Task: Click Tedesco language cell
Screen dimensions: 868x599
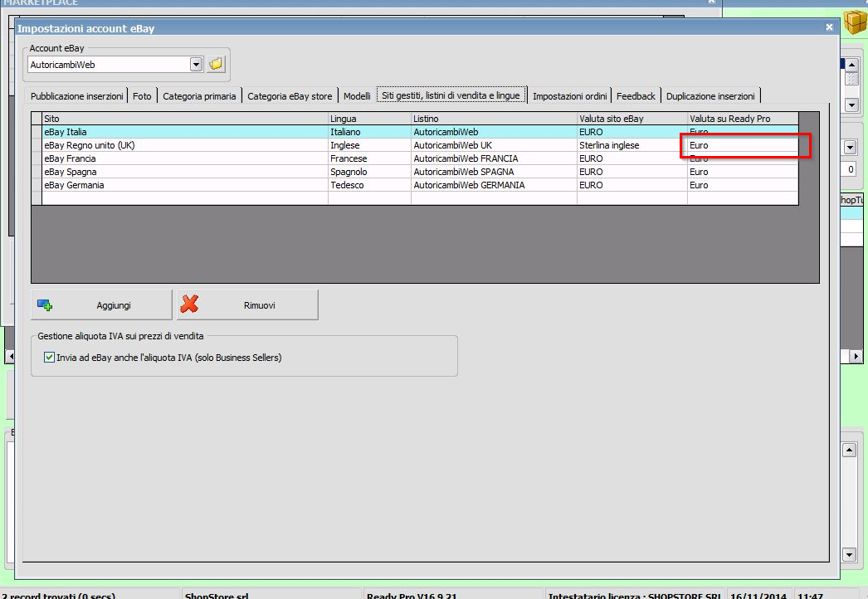Action: pos(369,185)
